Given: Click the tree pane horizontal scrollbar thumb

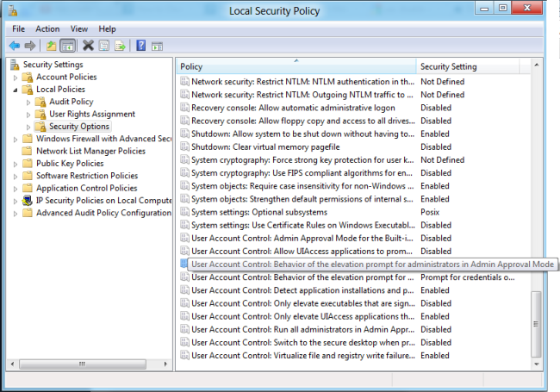Looking at the screenshot, I should pos(83,364).
